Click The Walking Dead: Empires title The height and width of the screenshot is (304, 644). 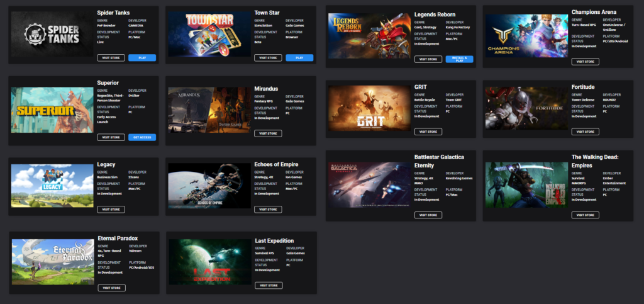point(595,162)
